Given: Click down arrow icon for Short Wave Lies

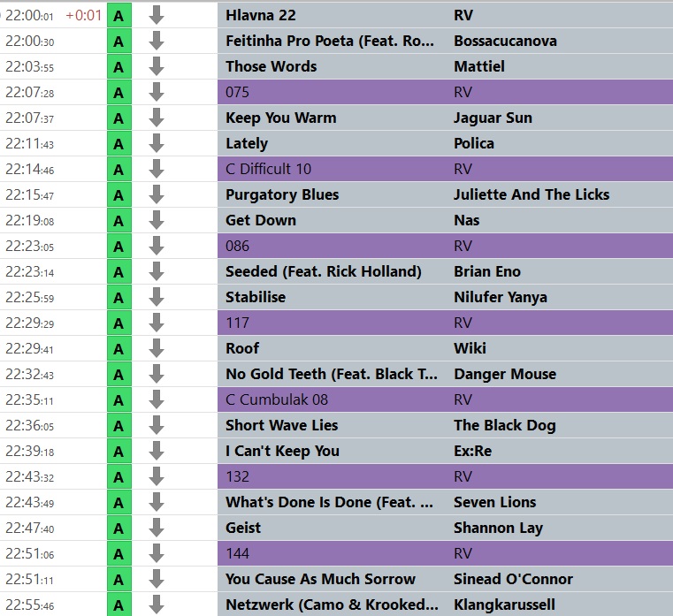Looking at the screenshot, I should pos(157,425).
